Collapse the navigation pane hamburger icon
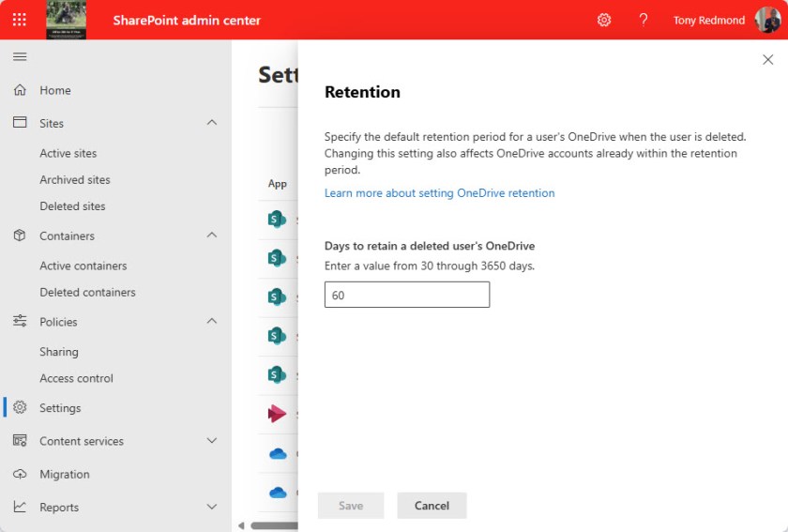Image resolution: width=788 pixels, height=532 pixels. (20, 56)
